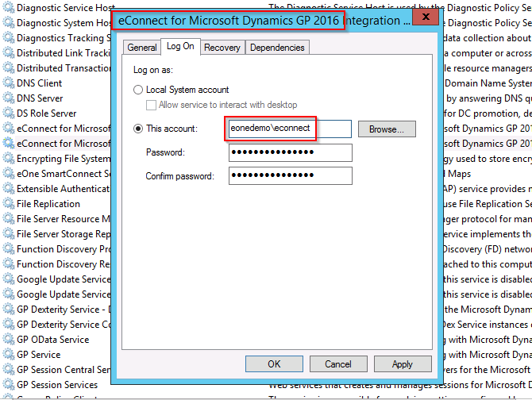Select GP Service name in list
Screen dimensions: 532x400
39,355
